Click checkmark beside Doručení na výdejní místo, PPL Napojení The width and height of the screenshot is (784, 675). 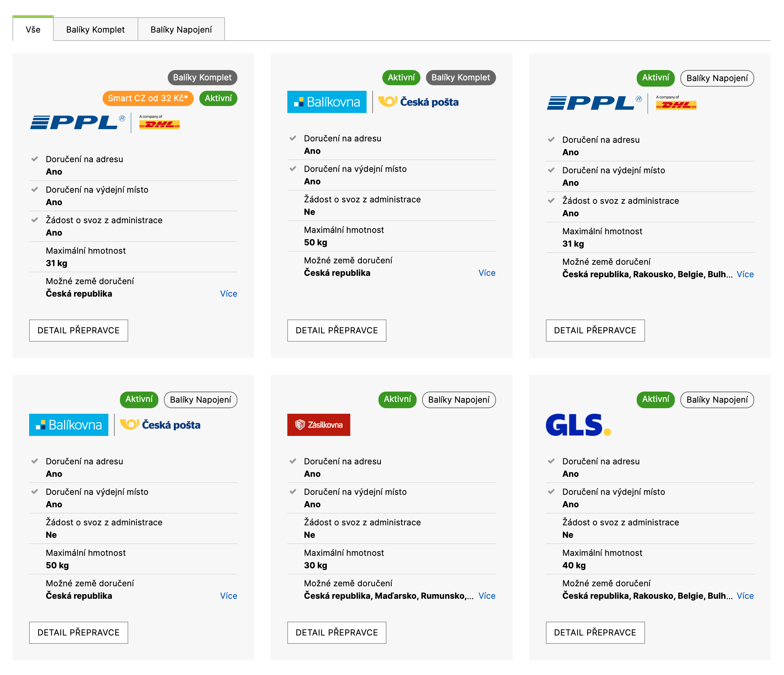pos(551,170)
